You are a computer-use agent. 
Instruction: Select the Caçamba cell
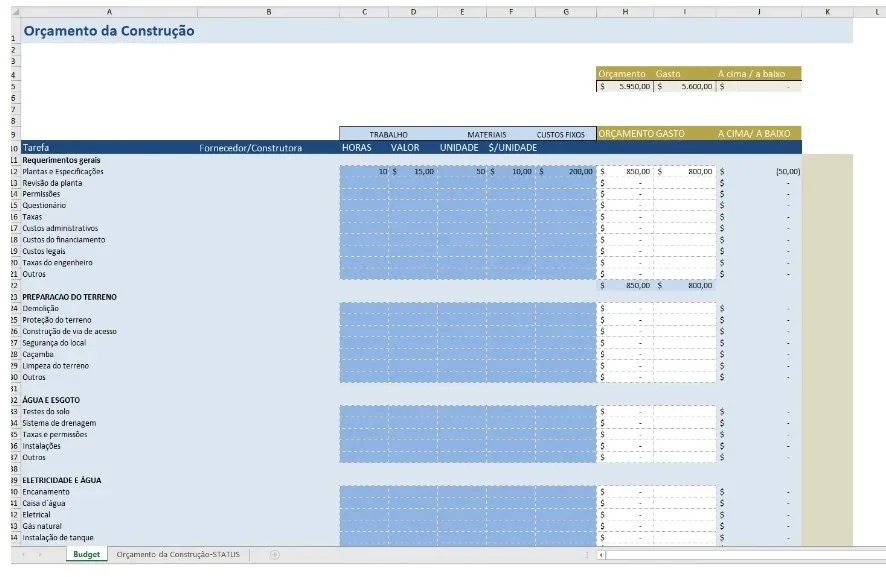(x=38, y=354)
